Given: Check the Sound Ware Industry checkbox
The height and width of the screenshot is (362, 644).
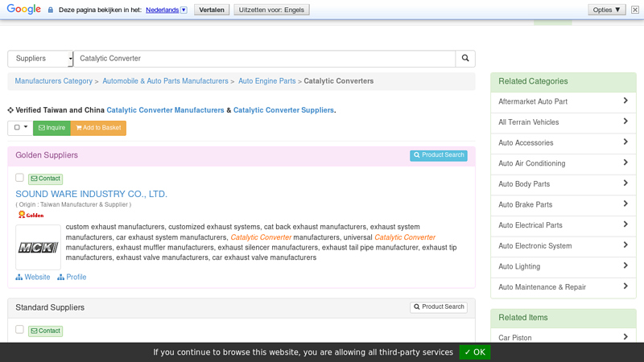Looking at the screenshot, I should click(20, 178).
